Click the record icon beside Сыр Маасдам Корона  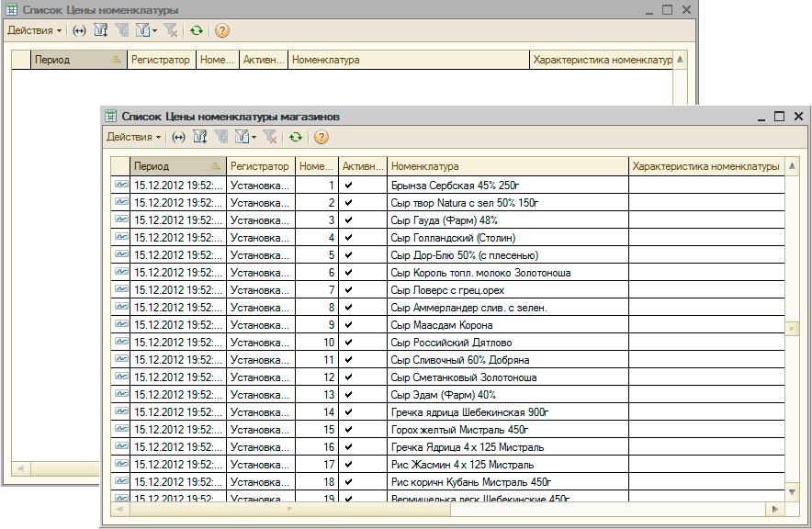[x=120, y=325]
